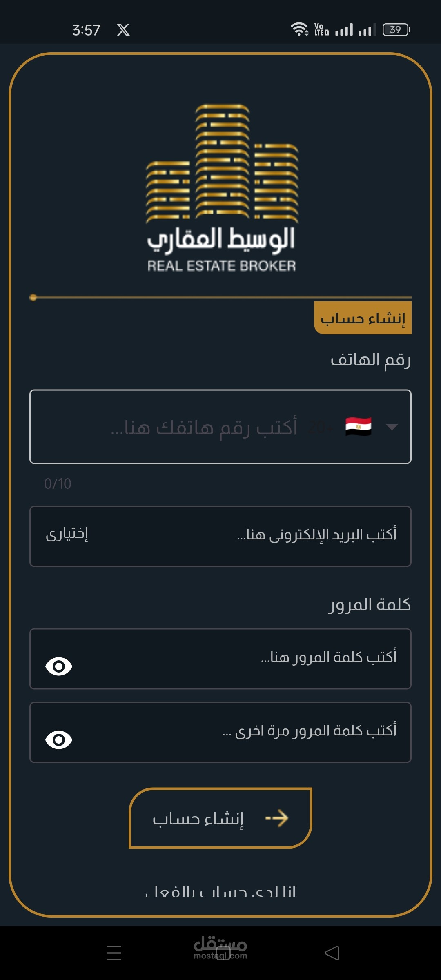Tap the battery level indicator
This screenshot has height=980, width=441.
(396, 29)
